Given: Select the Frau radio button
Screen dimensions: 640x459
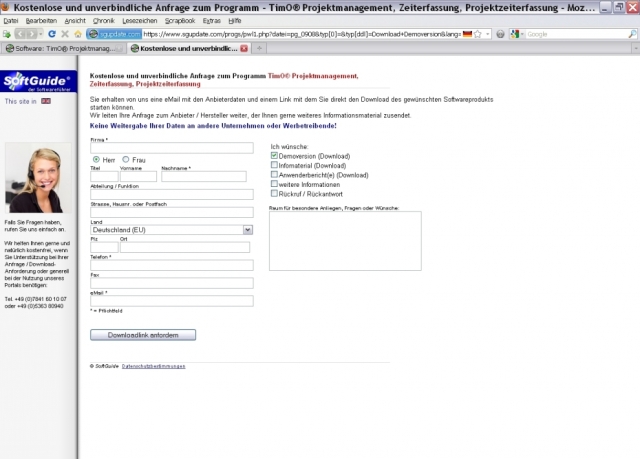Looking at the screenshot, I should coord(126,160).
